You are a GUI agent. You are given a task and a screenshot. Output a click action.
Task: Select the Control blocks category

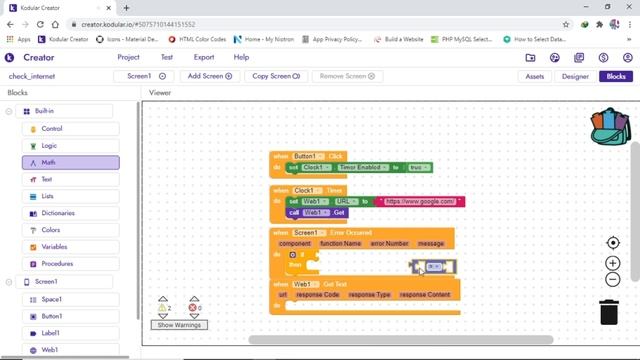point(71,129)
